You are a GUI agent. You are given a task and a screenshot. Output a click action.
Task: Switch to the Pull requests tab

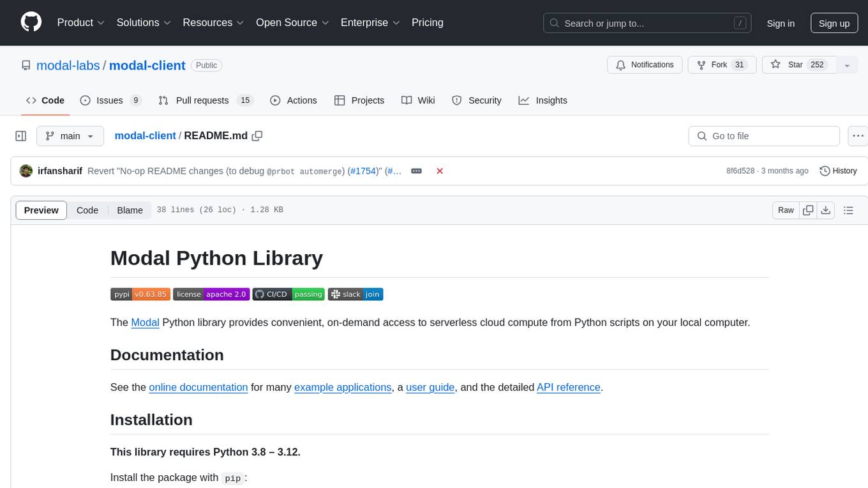tap(206, 100)
